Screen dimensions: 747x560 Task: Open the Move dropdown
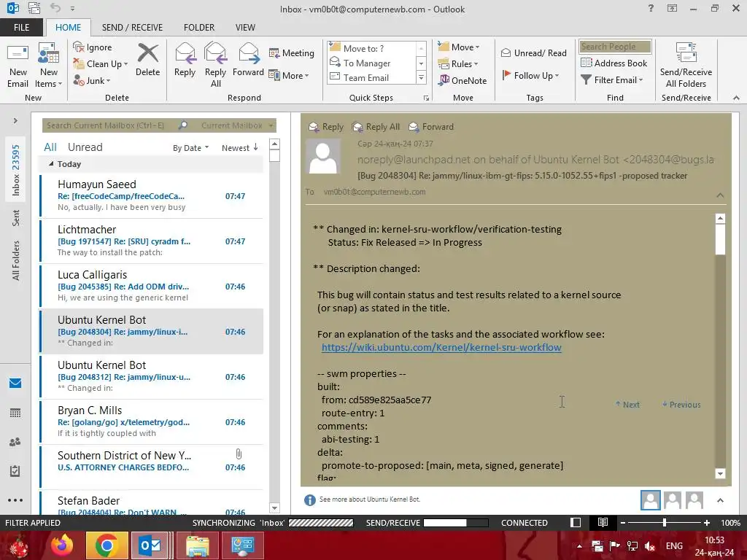459,47
